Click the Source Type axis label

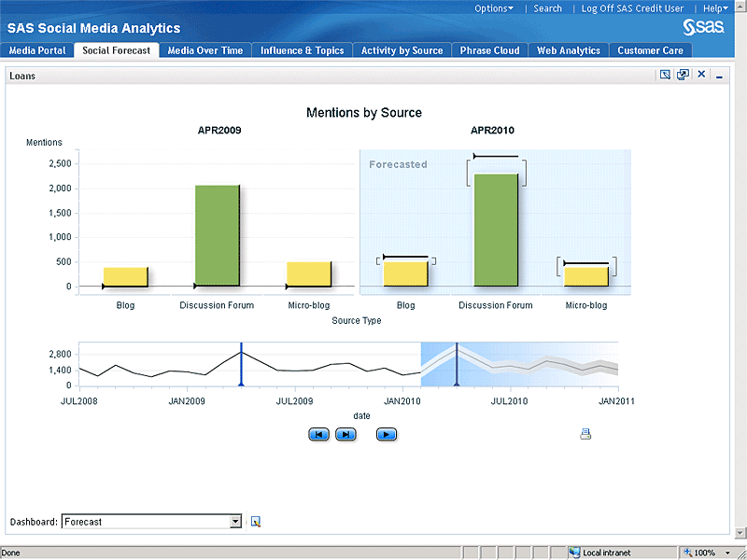tap(357, 320)
